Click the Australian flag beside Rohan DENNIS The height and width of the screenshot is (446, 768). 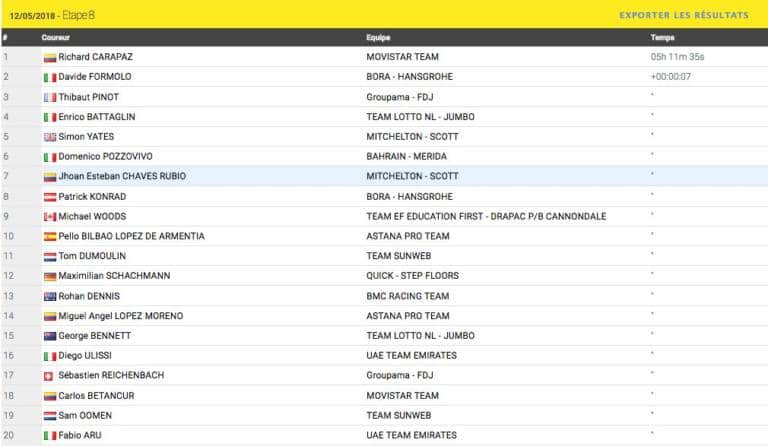click(x=50, y=297)
